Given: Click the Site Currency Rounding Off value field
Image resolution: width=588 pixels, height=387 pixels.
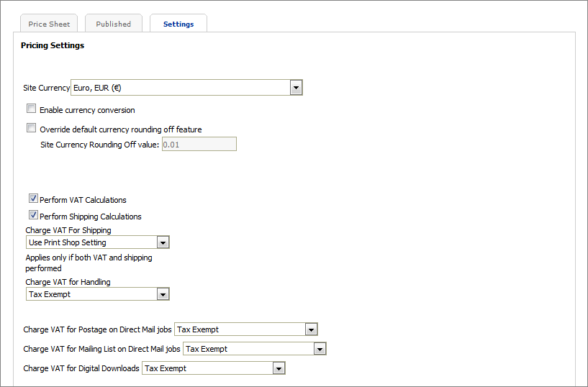Looking at the screenshot, I should [199, 145].
